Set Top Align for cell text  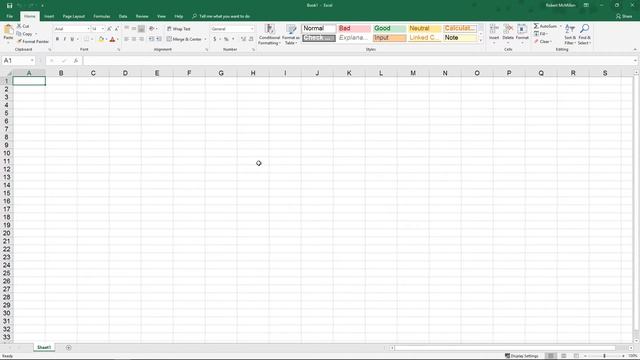[x=127, y=29]
